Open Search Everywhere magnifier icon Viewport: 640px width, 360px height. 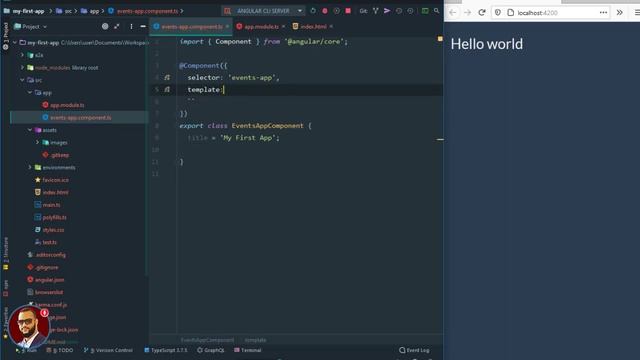(436, 11)
